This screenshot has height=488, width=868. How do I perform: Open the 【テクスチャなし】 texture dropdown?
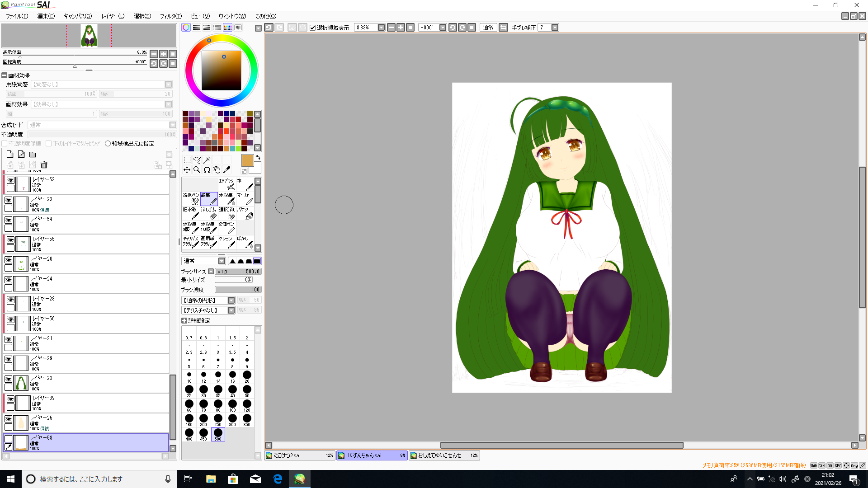(x=231, y=310)
